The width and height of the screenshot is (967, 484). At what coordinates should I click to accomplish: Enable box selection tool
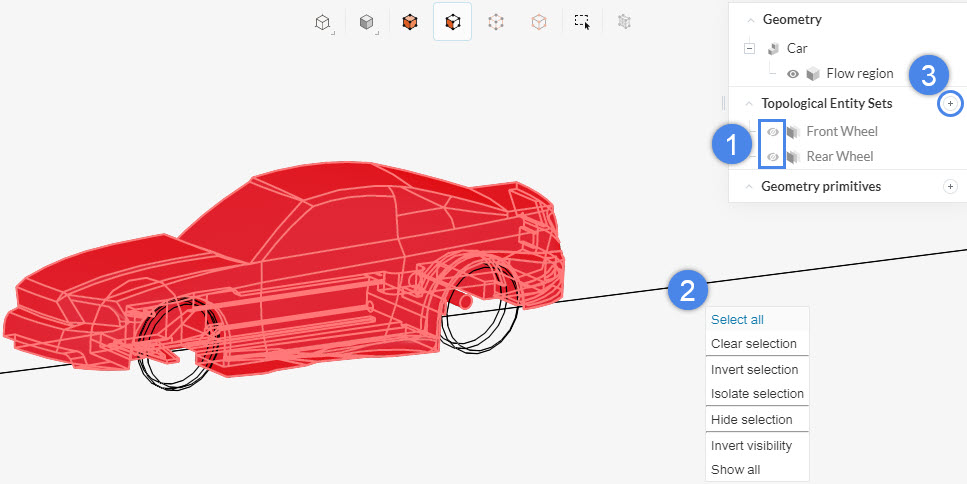click(582, 22)
